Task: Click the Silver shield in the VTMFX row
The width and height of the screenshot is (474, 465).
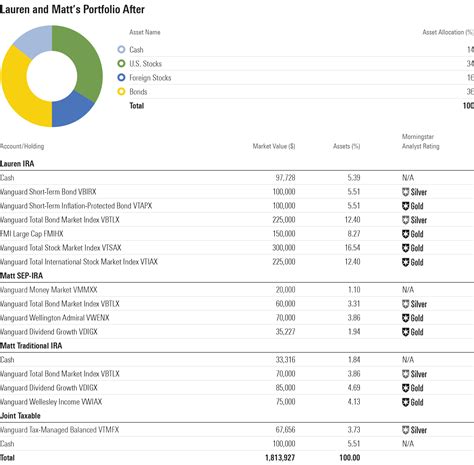Action: coord(405,430)
